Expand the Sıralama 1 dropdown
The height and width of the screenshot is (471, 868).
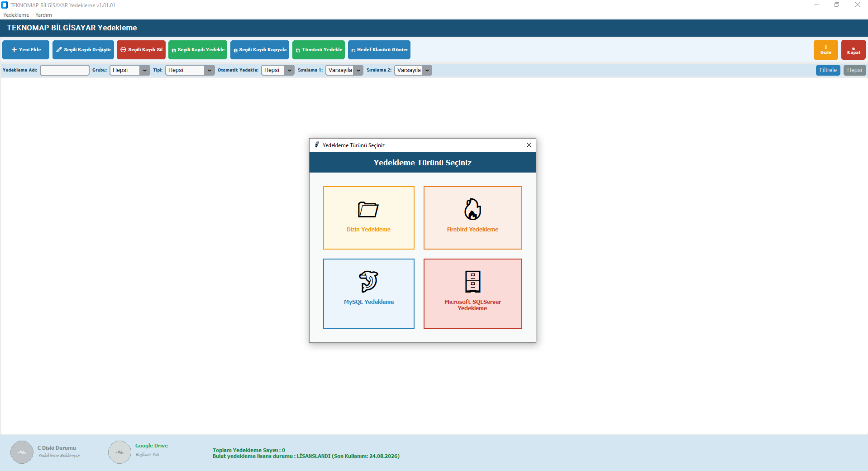tap(344, 70)
